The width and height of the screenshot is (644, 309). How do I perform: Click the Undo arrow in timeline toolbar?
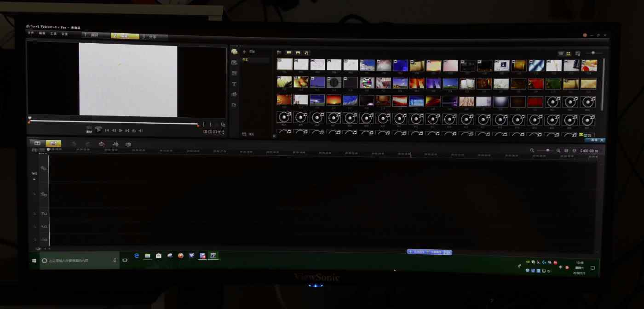click(x=74, y=144)
